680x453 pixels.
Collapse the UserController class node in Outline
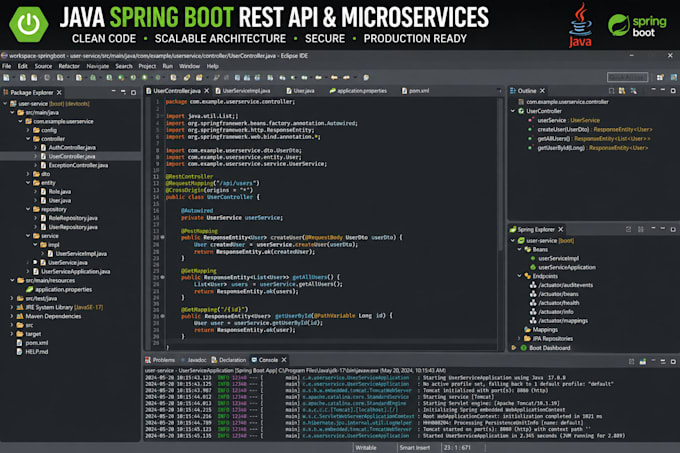click(513, 111)
